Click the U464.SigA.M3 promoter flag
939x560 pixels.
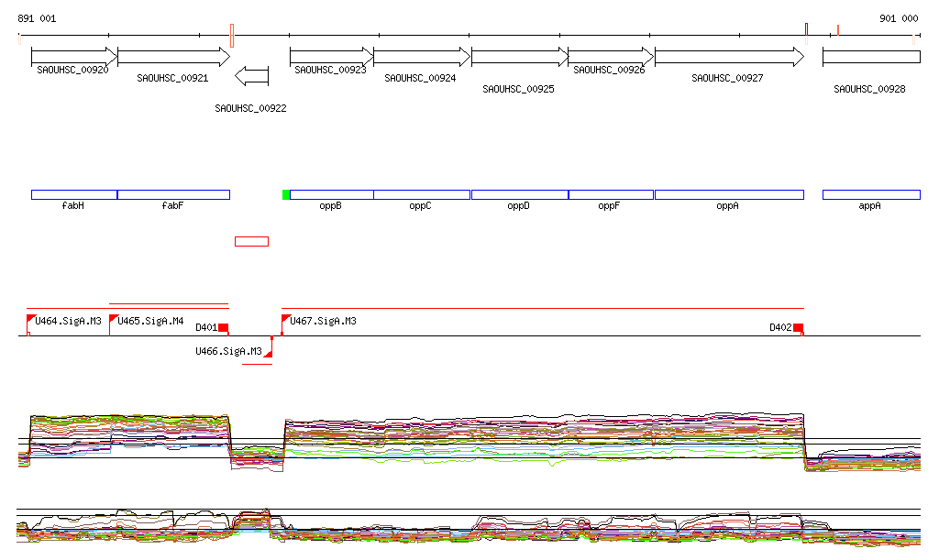tap(31, 319)
